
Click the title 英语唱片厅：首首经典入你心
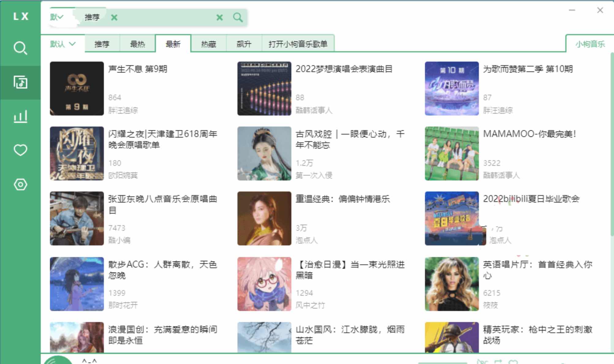(538, 270)
